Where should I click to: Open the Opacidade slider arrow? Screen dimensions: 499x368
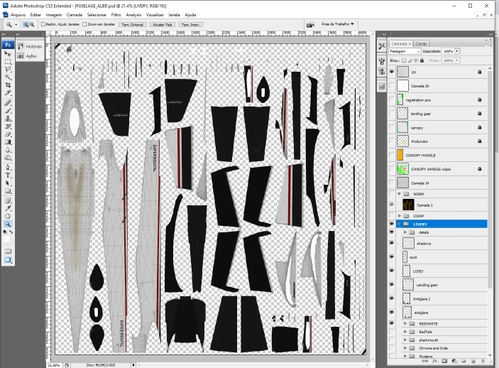coord(457,51)
